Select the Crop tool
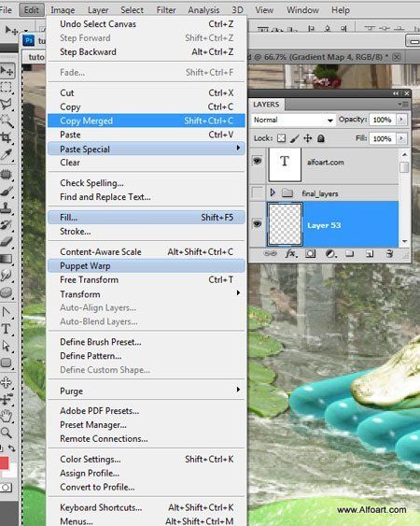420x526 pixels. (6, 137)
